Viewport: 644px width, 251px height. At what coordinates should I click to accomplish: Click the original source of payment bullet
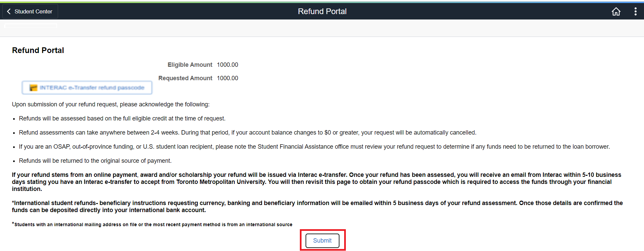pos(95,161)
